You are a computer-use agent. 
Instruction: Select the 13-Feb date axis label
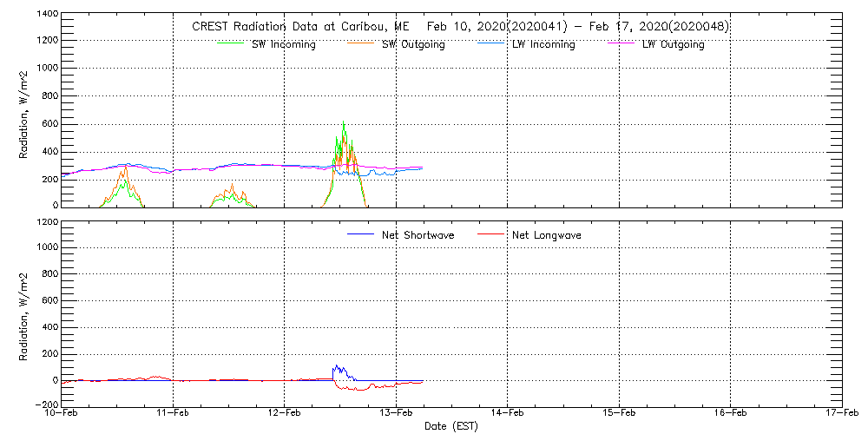(397, 414)
